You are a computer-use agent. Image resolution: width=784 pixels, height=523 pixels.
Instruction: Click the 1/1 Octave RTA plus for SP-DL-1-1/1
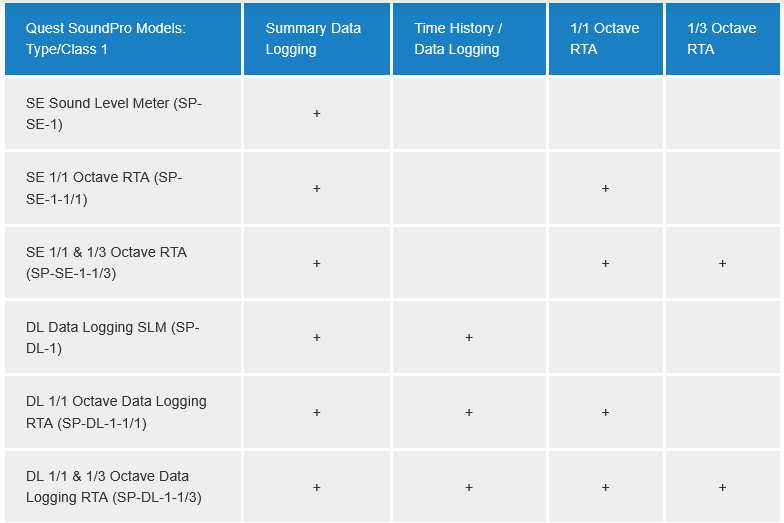[x=606, y=412]
